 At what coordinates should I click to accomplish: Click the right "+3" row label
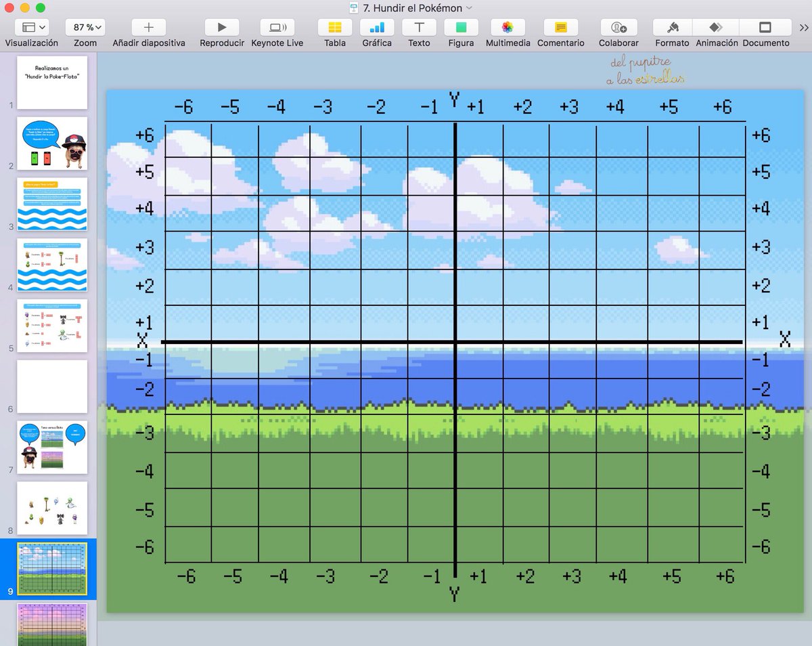[x=761, y=246]
